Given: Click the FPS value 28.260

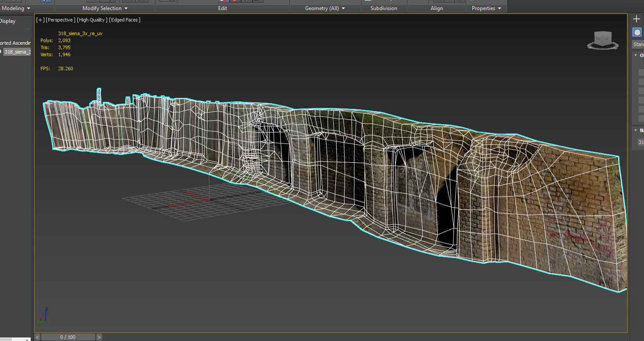Looking at the screenshot, I should (x=65, y=68).
